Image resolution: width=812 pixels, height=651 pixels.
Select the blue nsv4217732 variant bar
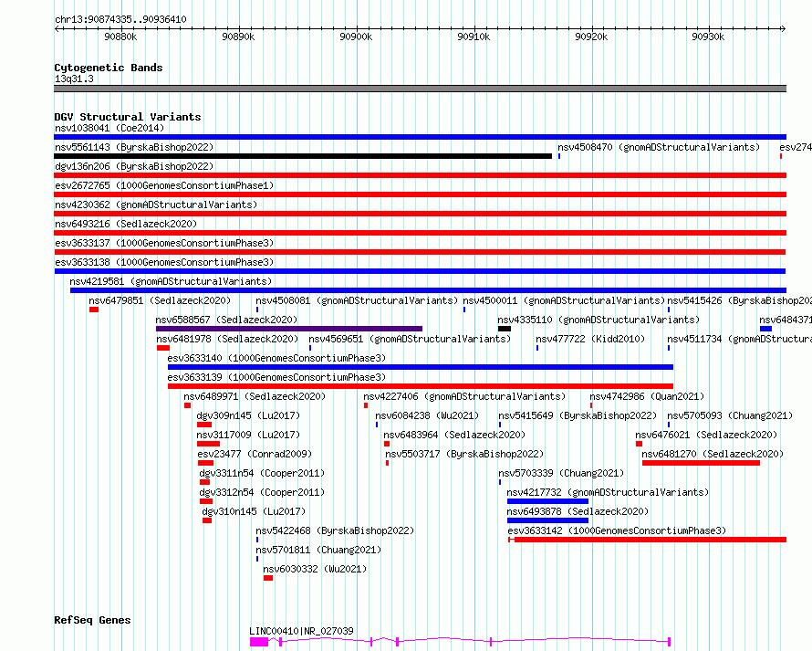548,501
